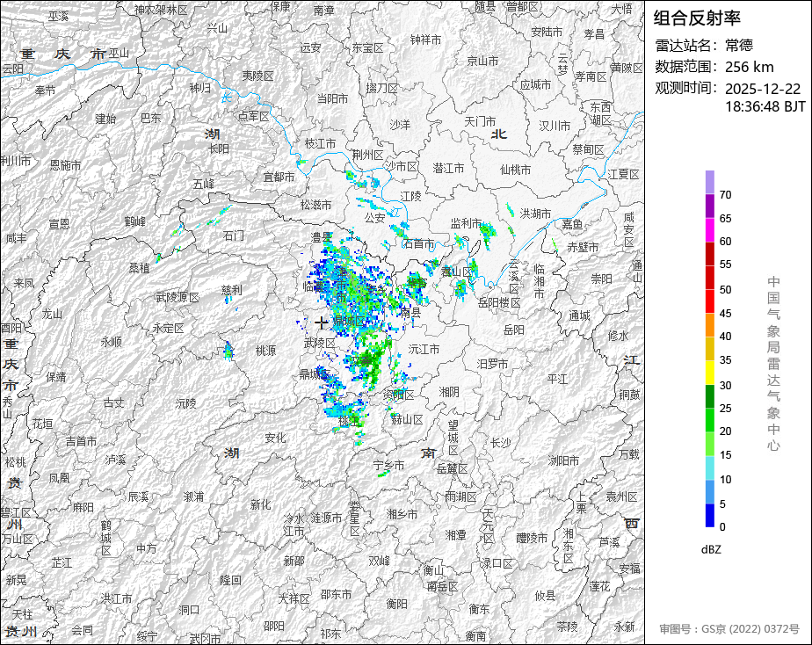Click the 溆浦 label on the map
The height and width of the screenshot is (645, 812).
[193, 497]
